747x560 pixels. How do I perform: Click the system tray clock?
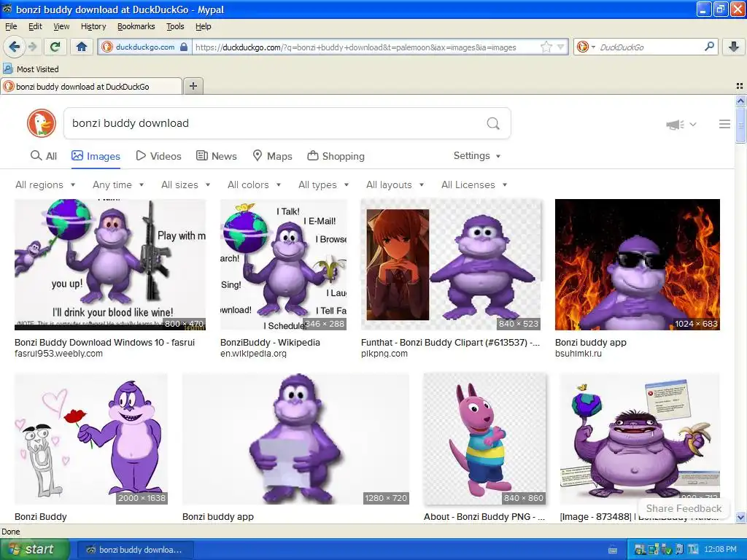coord(720,549)
